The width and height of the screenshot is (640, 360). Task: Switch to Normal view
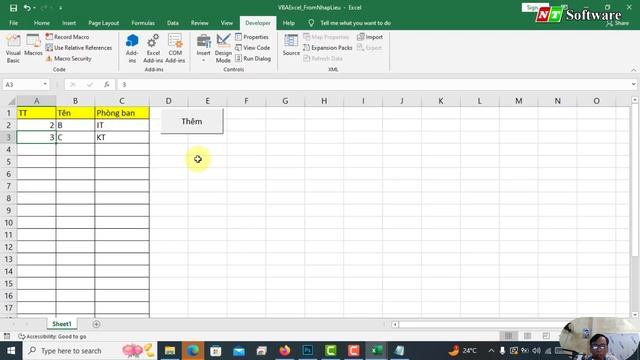(508, 336)
